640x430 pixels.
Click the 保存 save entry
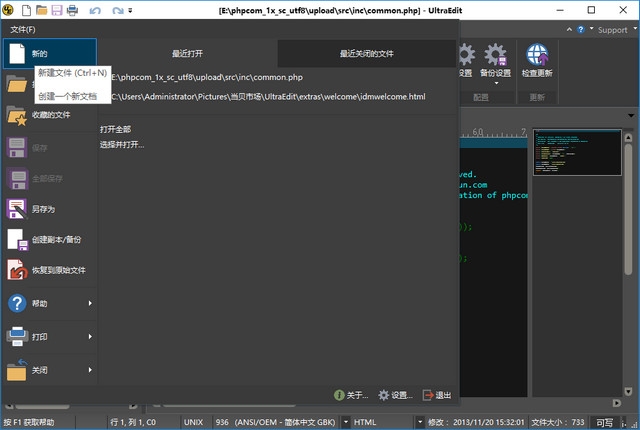tap(50, 148)
